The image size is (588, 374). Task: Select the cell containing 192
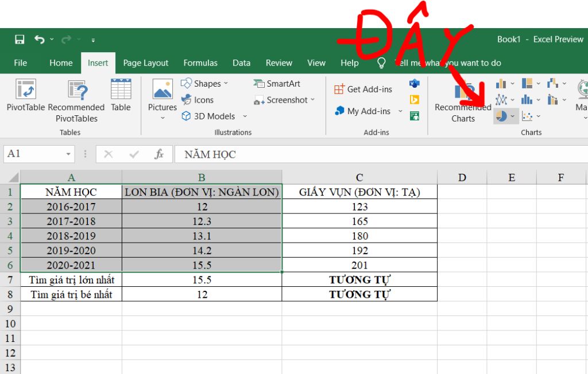359,250
